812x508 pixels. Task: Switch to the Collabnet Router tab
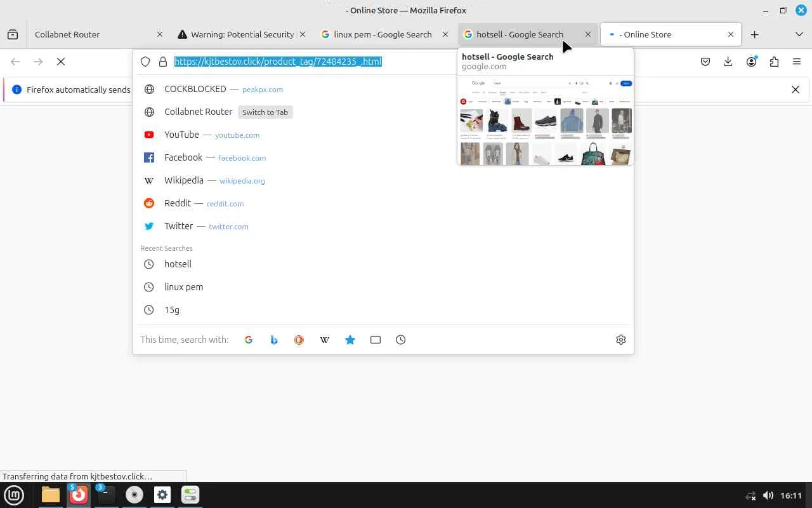(97, 34)
